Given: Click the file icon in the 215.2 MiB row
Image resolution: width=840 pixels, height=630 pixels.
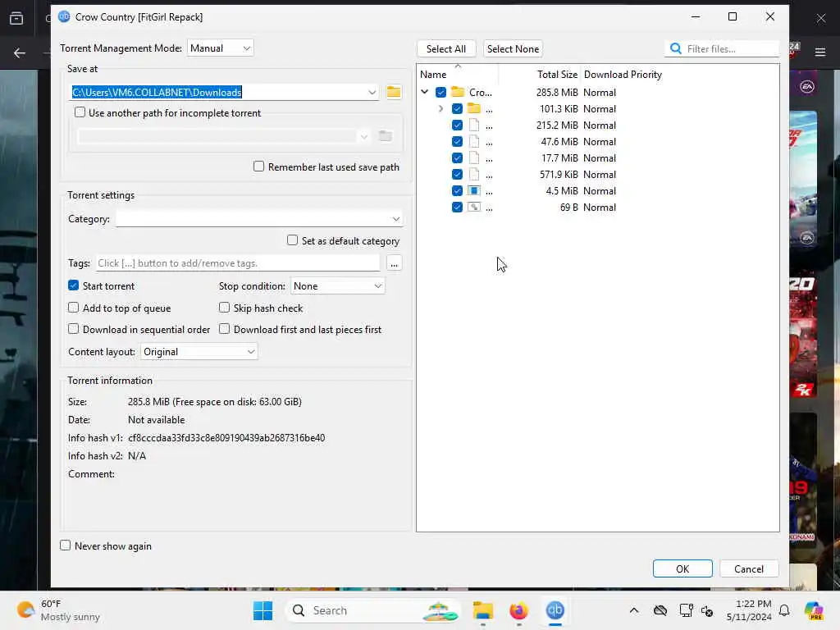Looking at the screenshot, I should coord(474,126).
